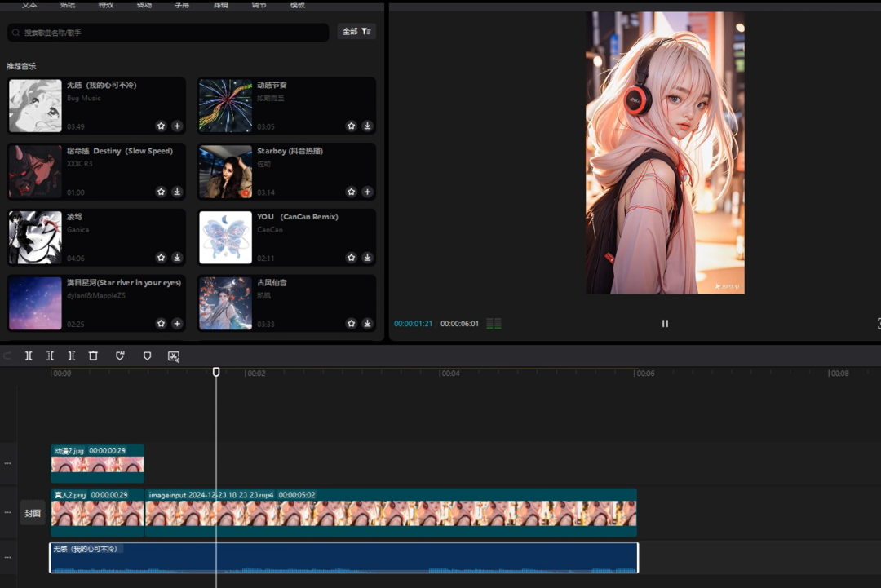The width and height of the screenshot is (881, 588).
Task: Click the image crop icon in timeline toolbar
Action: click(x=173, y=356)
